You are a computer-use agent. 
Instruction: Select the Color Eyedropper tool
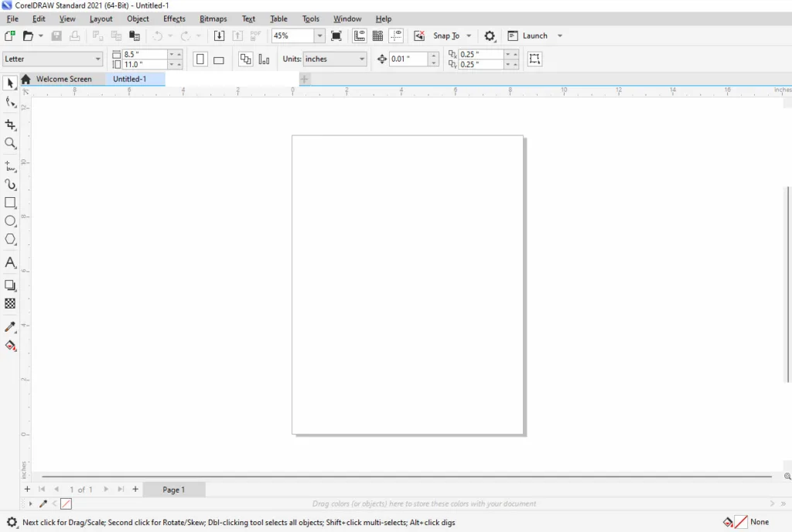click(10, 327)
